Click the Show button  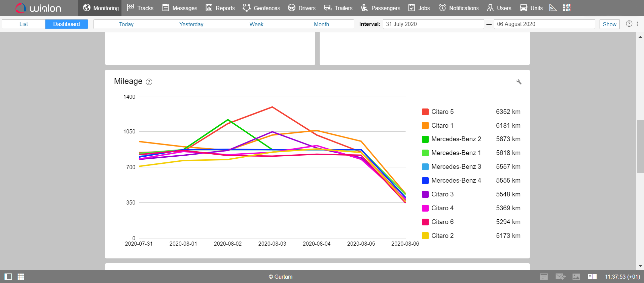click(x=609, y=24)
